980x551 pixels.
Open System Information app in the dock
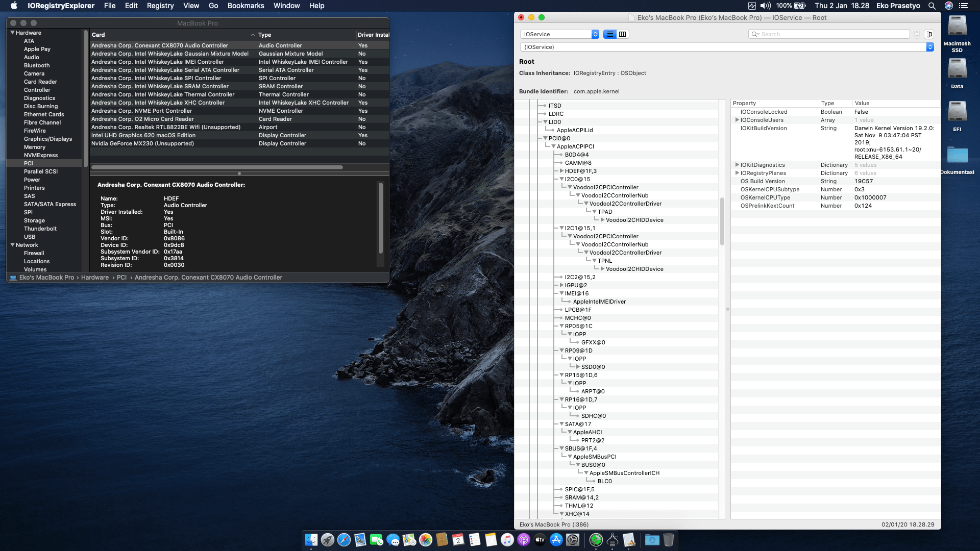coord(612,539)
